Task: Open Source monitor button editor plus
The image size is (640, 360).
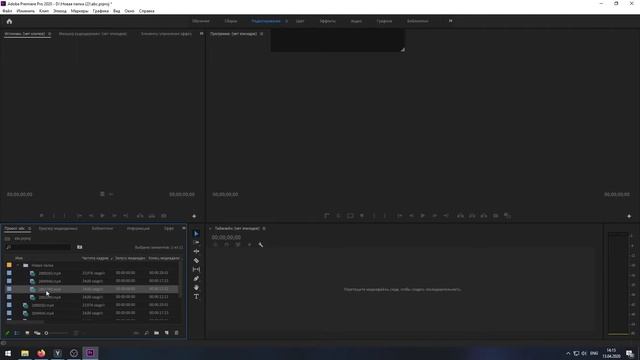Action: [x=194, y=216]
